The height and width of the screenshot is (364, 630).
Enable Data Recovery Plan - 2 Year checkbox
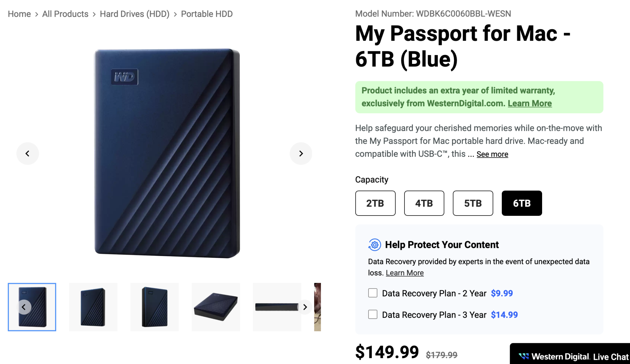click(373, 293)
